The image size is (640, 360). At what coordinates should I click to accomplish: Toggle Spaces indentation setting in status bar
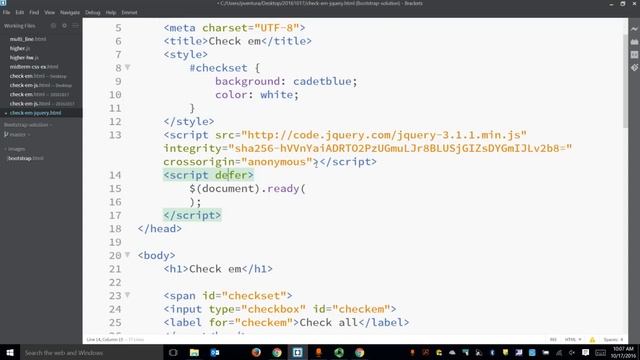613,340
